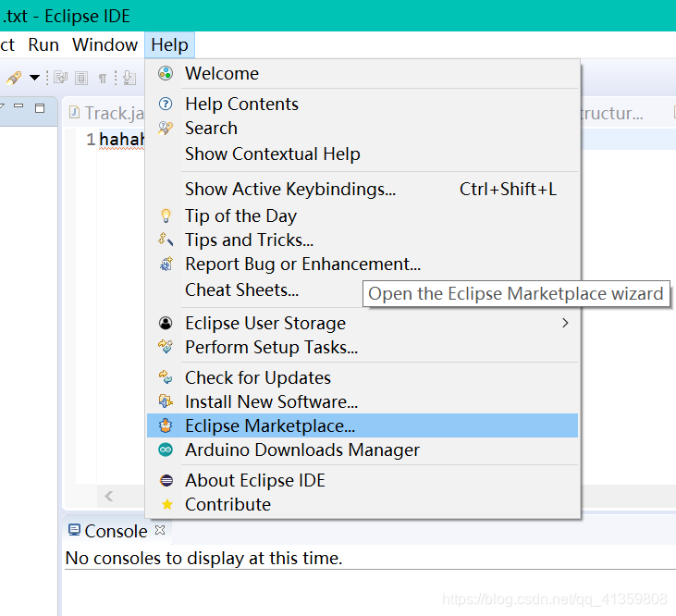Select Show Contextual Help

coord(363,154)
